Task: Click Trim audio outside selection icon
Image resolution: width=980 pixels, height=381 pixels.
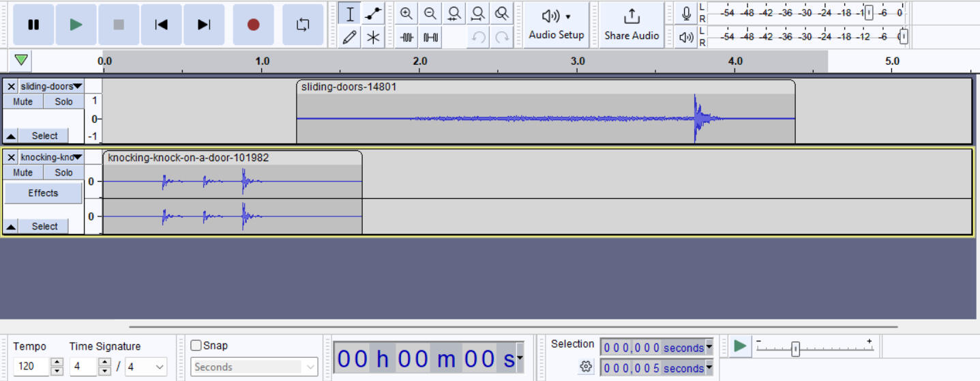Action: tap(407, 38)
